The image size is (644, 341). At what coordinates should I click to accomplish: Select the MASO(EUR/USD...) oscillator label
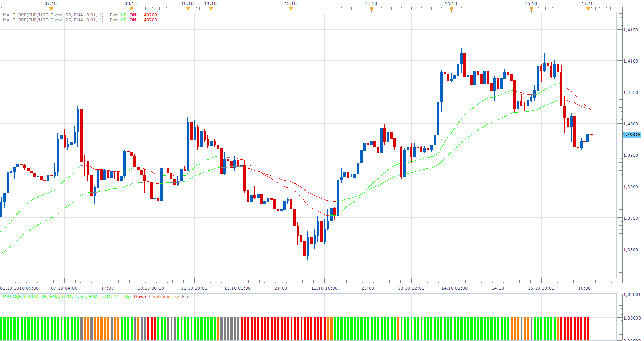[x=61, y=297]
